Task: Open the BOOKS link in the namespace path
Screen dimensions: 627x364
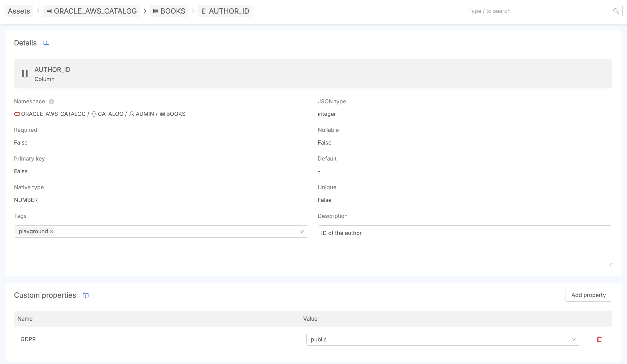Action: click(x=175, y=114)
